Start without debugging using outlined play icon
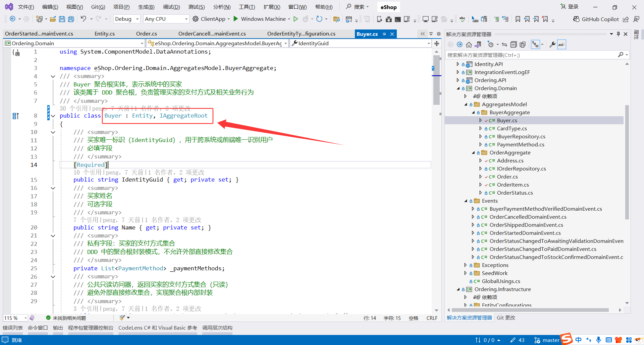 (296, 19)
